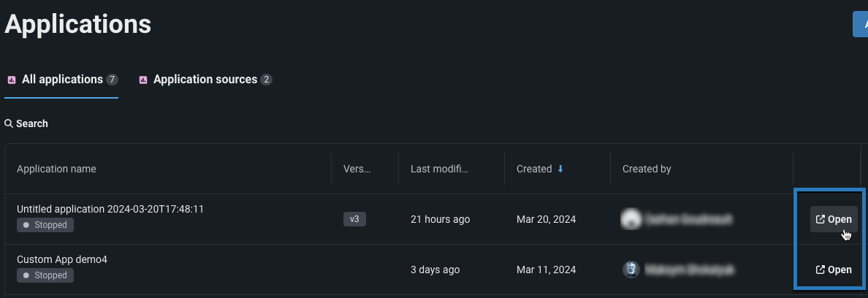Click the Last modified column header
868x298 pixels.
point(438,169)
